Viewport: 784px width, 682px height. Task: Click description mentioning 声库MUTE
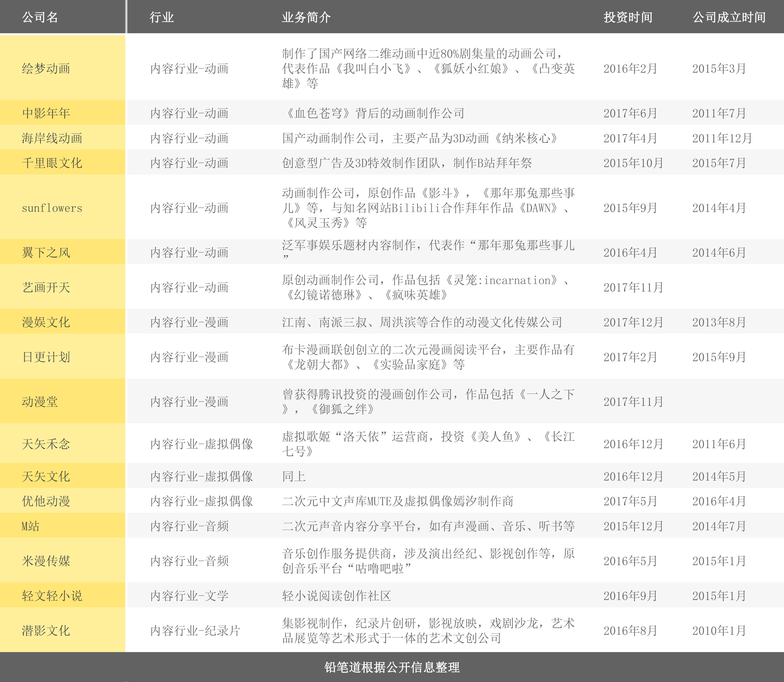pos(398,501)
